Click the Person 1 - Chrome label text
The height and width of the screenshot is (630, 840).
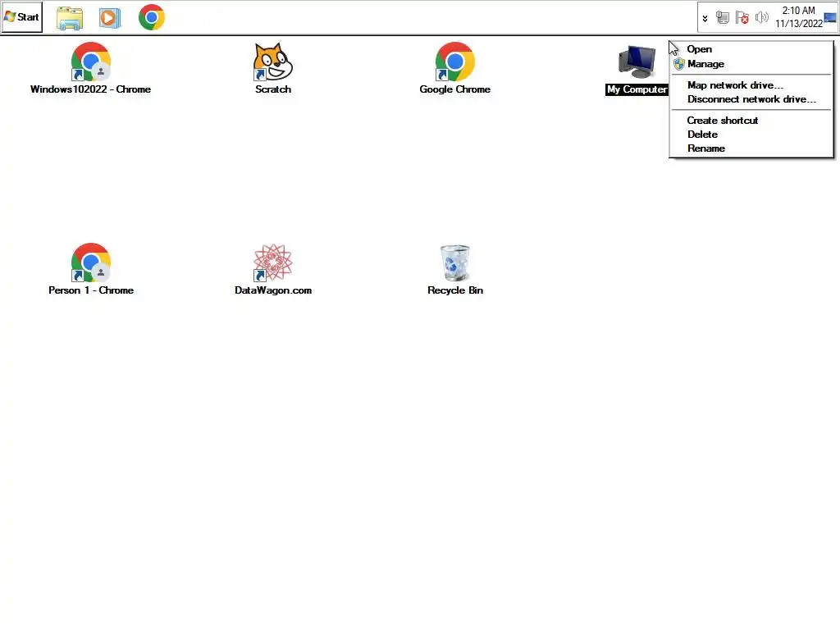click(x=90, y=290)
